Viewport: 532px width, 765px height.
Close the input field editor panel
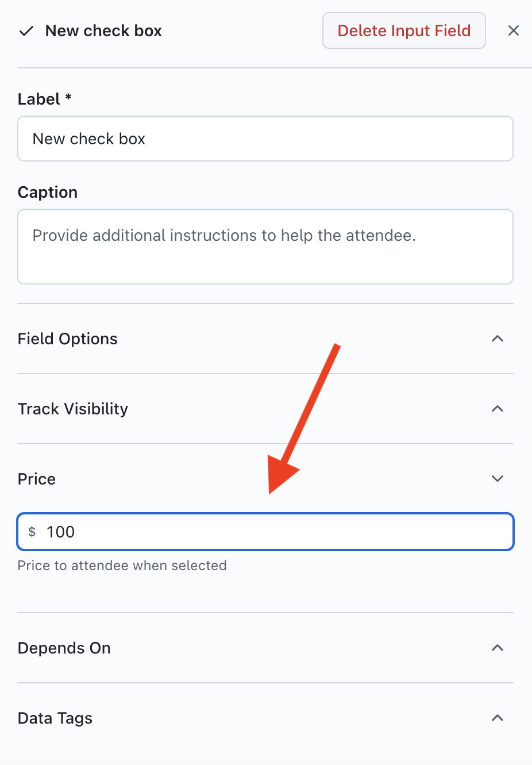pos(514,30)
